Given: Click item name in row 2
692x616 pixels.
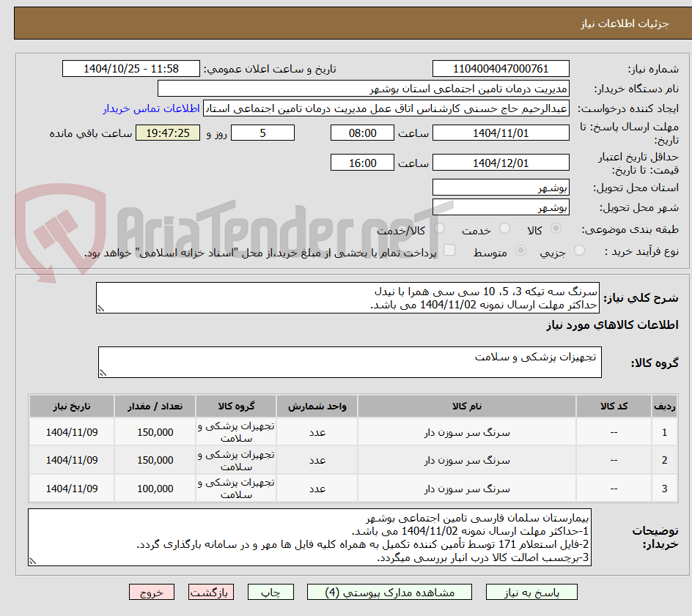Looking at the screenshot, I should coord(467,460).
